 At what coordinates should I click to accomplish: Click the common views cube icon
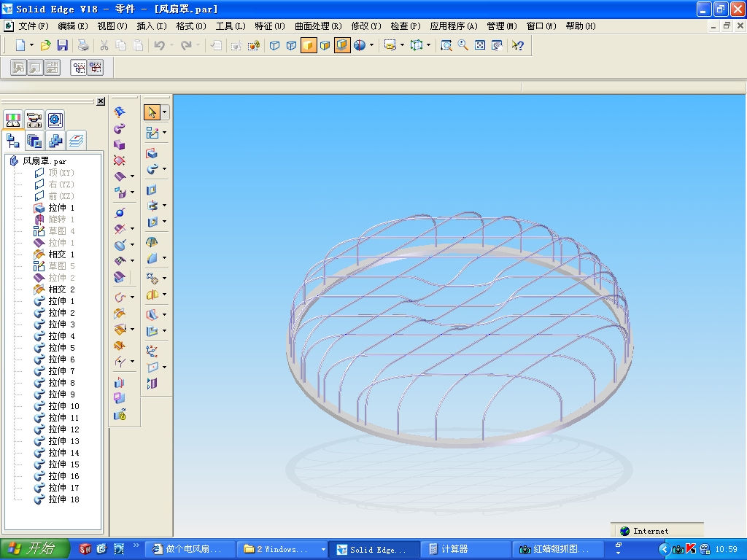click(x=417, y=45)
